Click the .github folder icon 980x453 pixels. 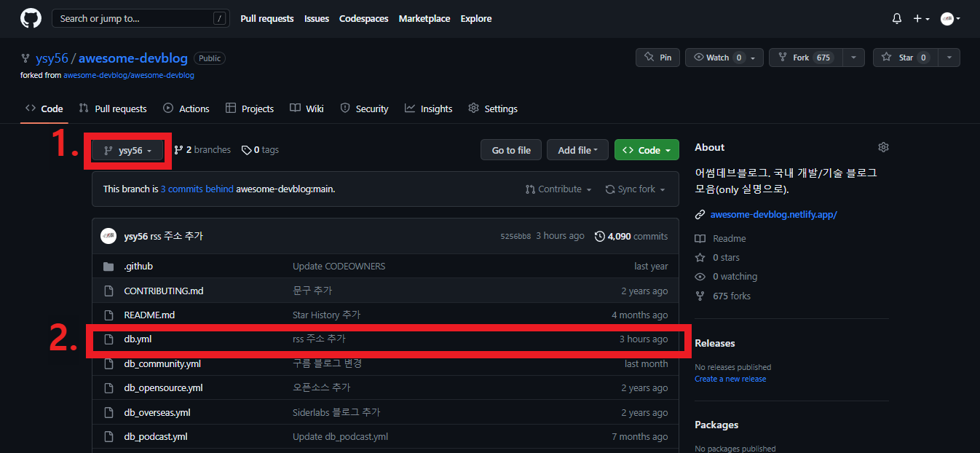(x=108, y=267)
